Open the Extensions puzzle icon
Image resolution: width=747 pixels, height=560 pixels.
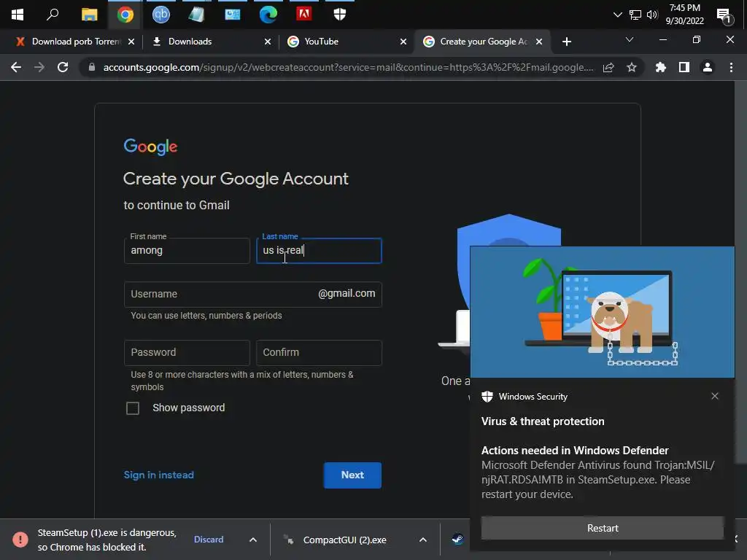point(660,68)
